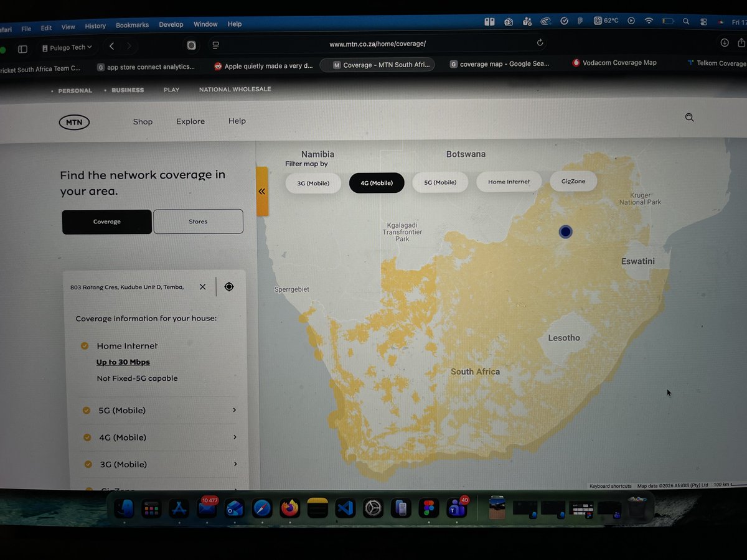Open Launchpad from the Dock
This screenshot has height=560, width=747.
coord(151,509)
